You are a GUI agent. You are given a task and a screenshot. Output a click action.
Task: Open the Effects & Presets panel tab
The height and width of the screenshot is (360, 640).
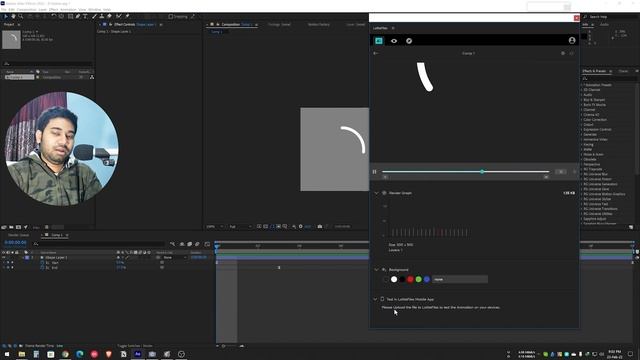tap(594, 71)
